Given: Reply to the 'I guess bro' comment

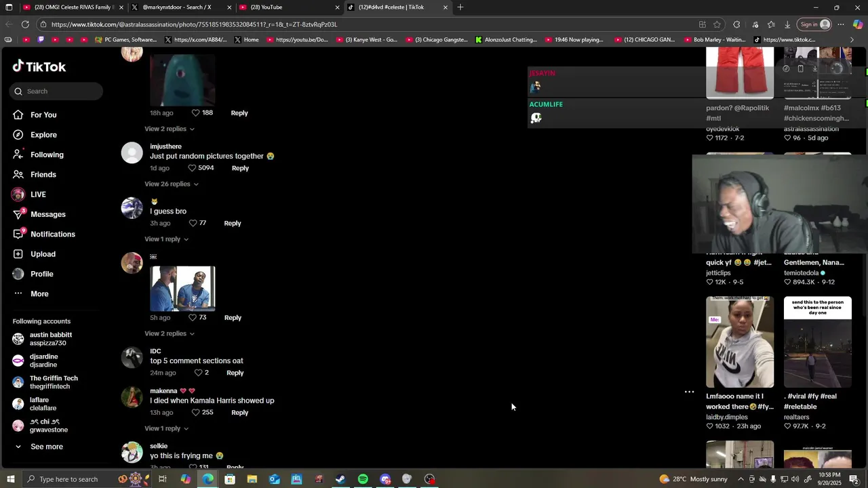Looking at the screenshot, I should click(x=233, y=223).
